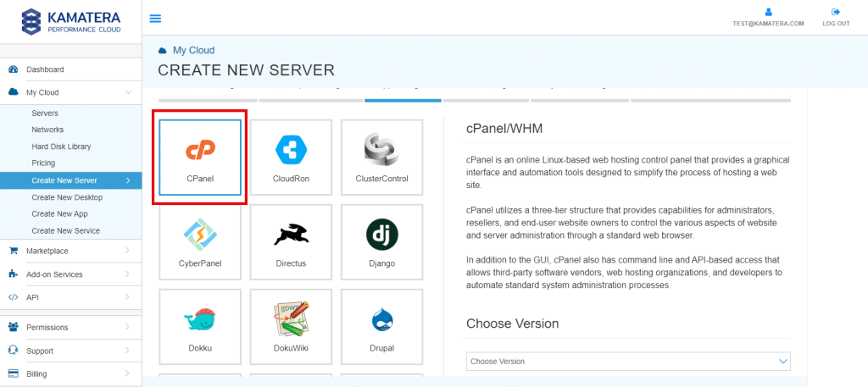Expand the Add-on Services chevron
868x387 pixels.
click(x=127, y=274)
